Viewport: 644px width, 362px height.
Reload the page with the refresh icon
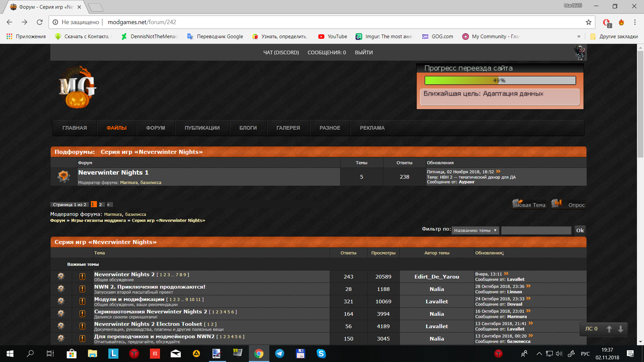click(x=40, y=22)
